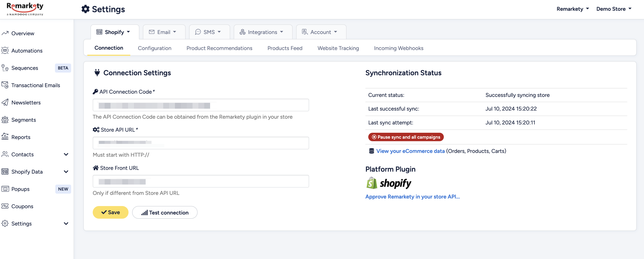Viewport: 644px width, 259px height.
Task: Click the Shopify Data icon in sidebar
Action: pyautogui.click(x=5, y=171)
